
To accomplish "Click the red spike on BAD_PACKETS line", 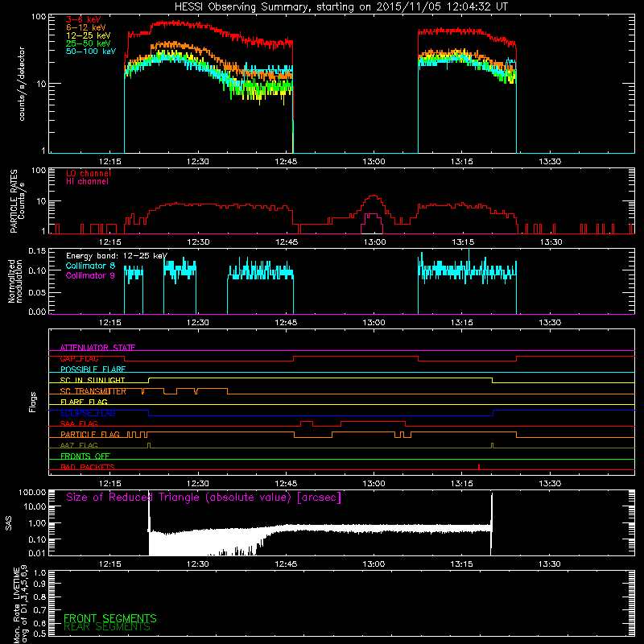I will pos(479,467).
